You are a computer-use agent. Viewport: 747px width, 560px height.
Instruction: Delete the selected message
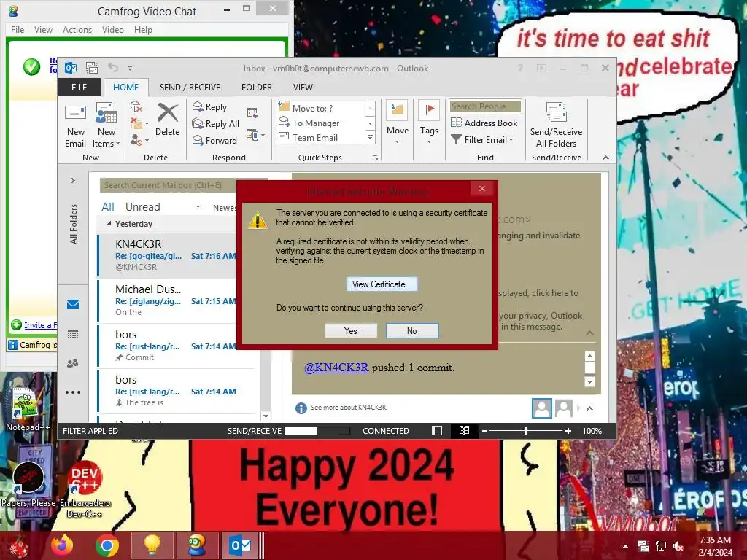[167, 120]
